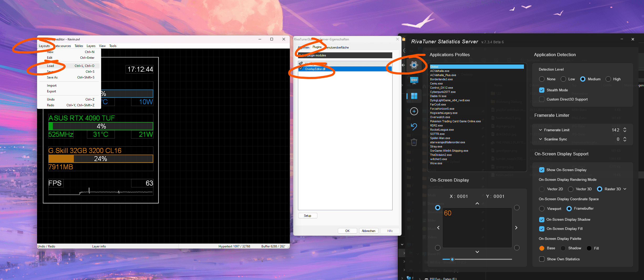Open RivaTuner setup via the gear icon

[x=414, y=65]
